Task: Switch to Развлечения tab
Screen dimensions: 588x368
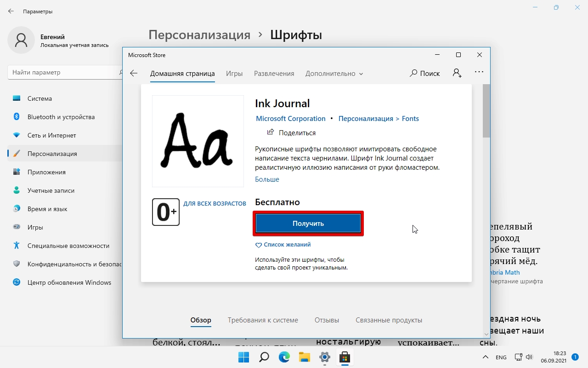Action: click(x=274, y=74)
